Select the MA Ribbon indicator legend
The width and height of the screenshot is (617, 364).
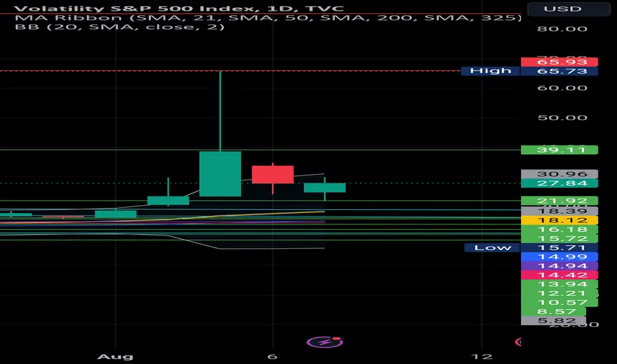(x=267, y=18)
